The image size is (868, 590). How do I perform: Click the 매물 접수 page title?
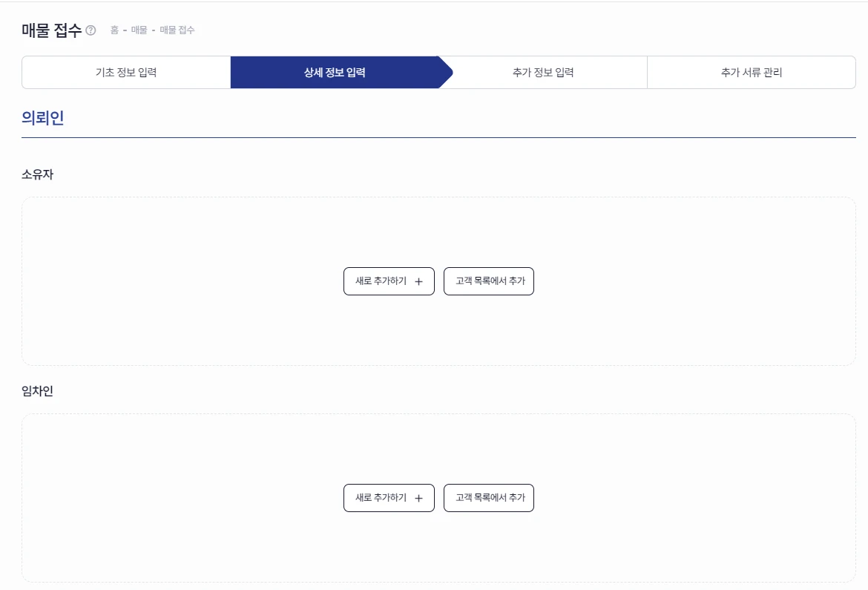51,30
